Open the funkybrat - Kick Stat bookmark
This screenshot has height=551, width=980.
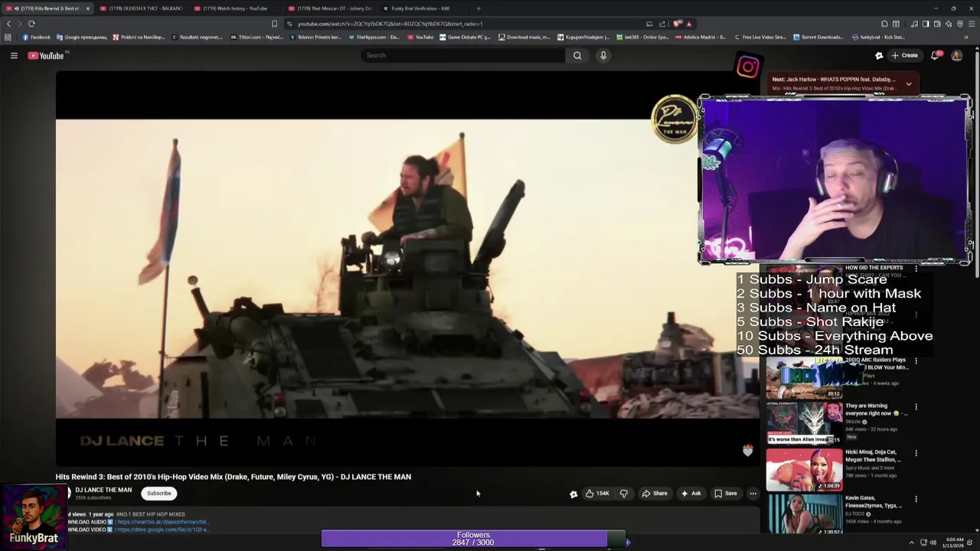[x=879, y=37]
